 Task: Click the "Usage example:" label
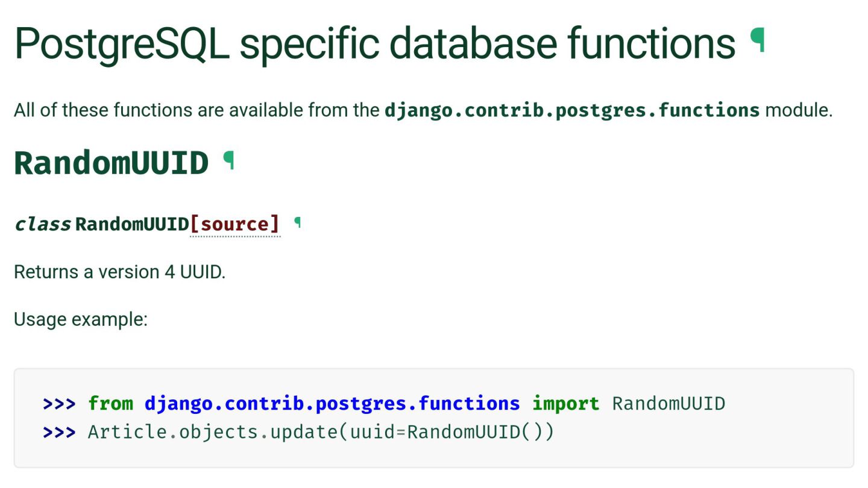81,319
